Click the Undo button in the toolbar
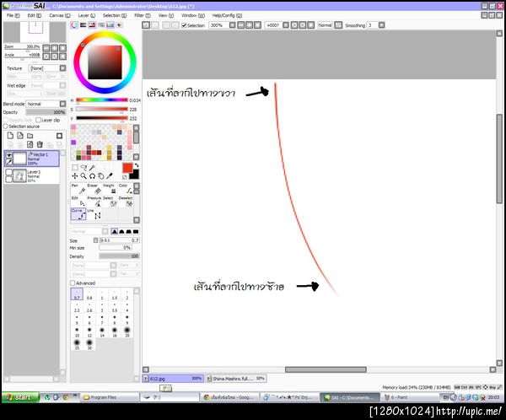 [146, 25]
